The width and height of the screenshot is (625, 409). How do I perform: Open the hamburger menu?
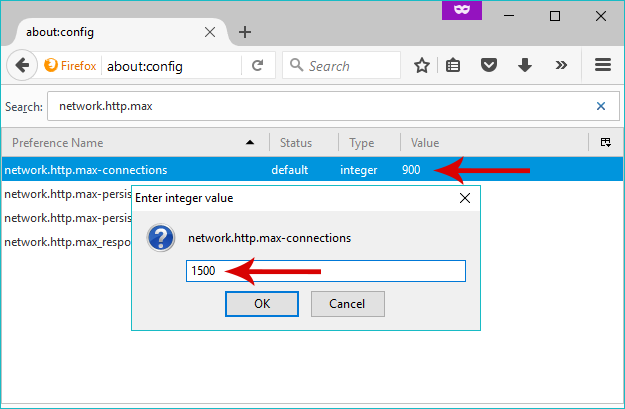pyautogui.click(x=603, y=65)
